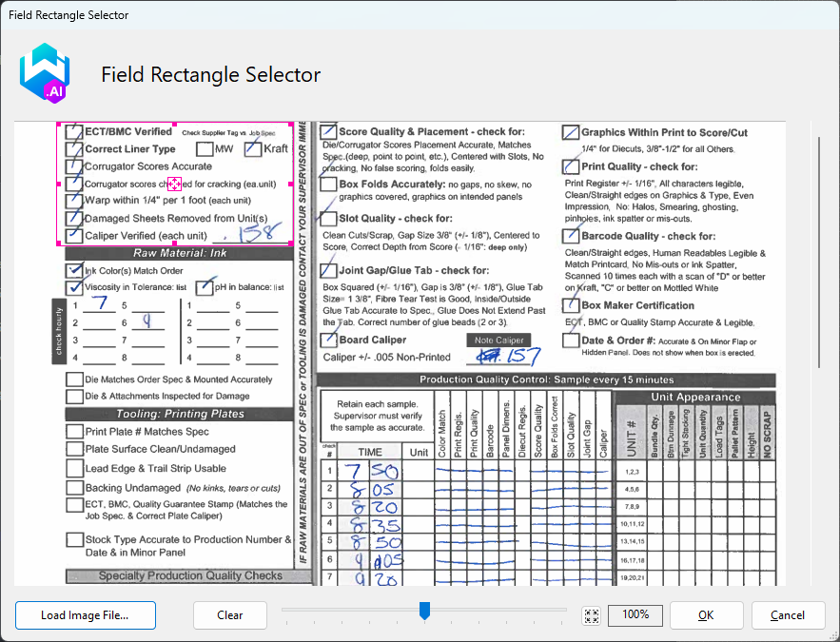The width and height of the screenshot is (840, 642).
Task: Click 'Retain each sample' instruction box
Action: coord(377,416)
